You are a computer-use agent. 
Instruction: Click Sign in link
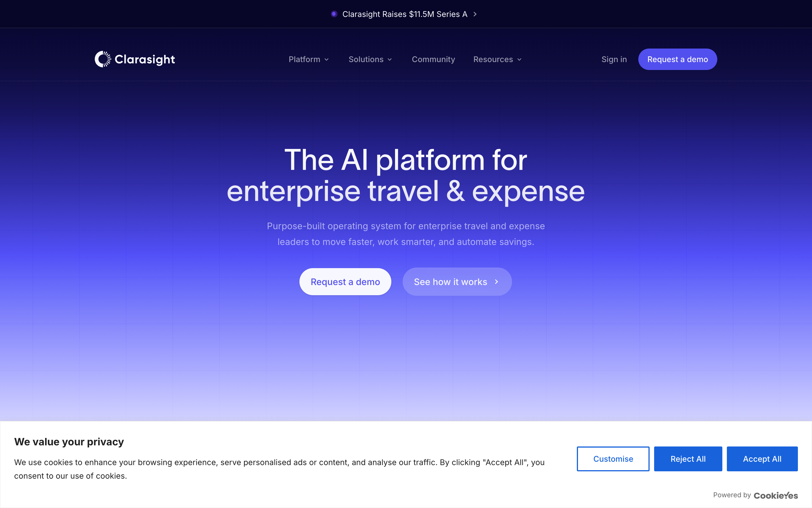[614, 60]
